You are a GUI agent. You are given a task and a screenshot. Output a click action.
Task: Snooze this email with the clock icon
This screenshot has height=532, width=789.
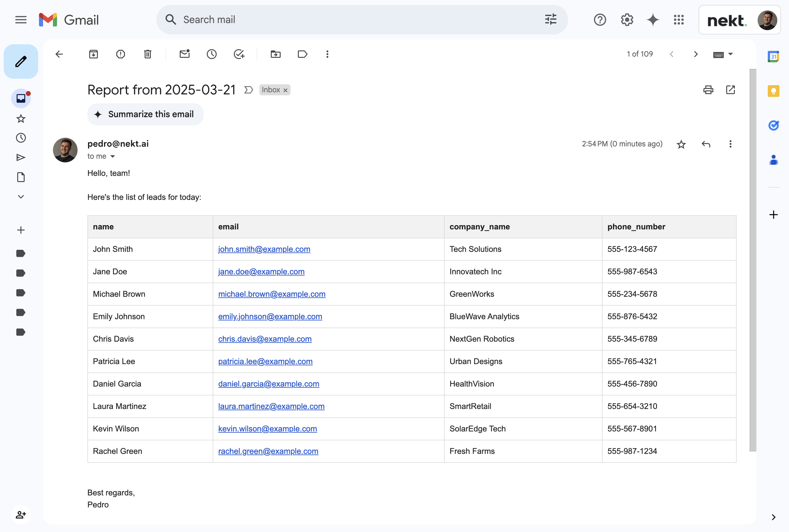[211, 54]
